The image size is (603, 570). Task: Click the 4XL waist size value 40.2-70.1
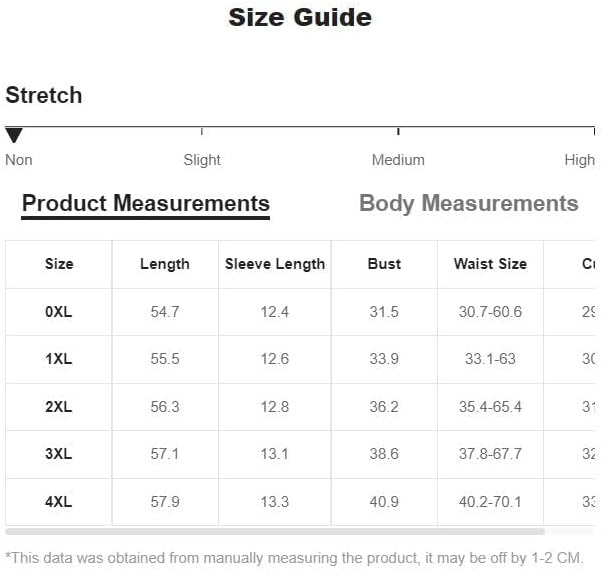pos(490,502)
